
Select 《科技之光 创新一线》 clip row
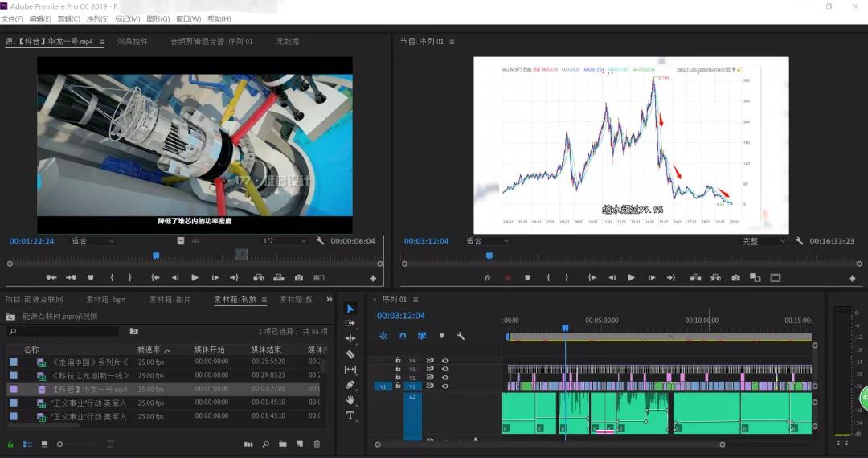click(x=165, y=375)
